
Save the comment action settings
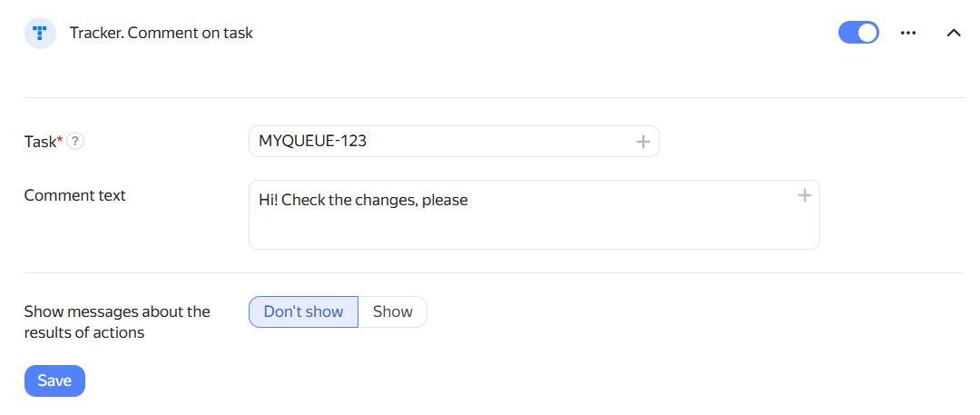tap(54, 380)
